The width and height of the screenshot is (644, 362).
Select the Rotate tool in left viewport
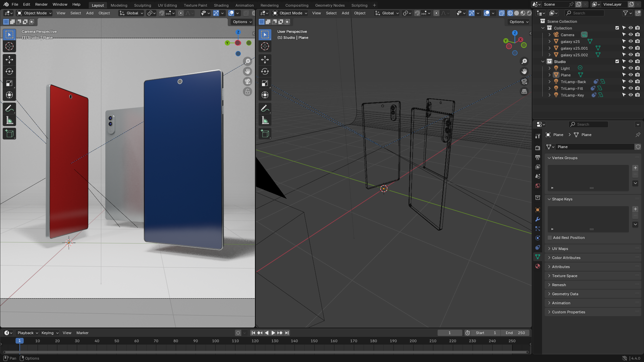click(x=9, y=71)
